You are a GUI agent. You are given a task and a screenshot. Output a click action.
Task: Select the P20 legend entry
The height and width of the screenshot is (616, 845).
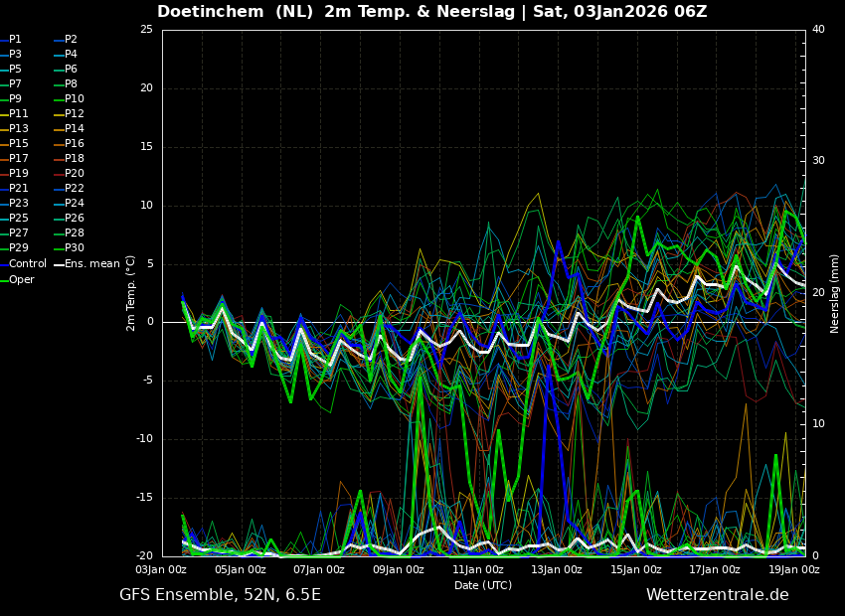70,174
